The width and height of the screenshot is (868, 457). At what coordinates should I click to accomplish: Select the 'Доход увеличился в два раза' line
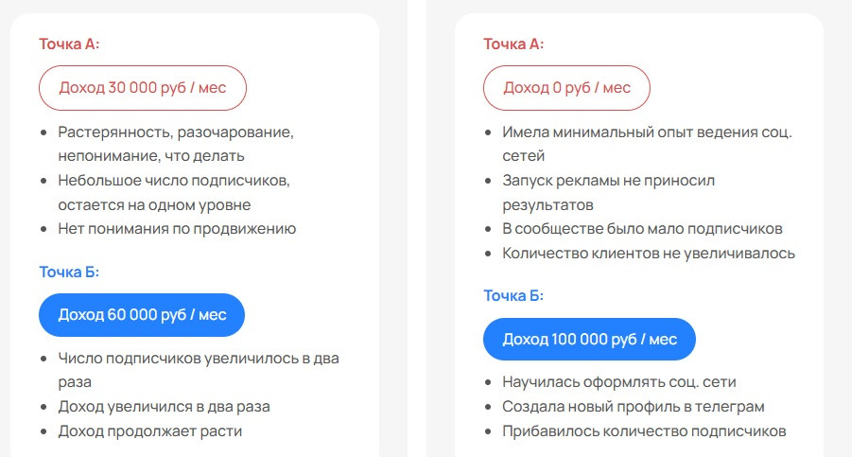point(164,407)
